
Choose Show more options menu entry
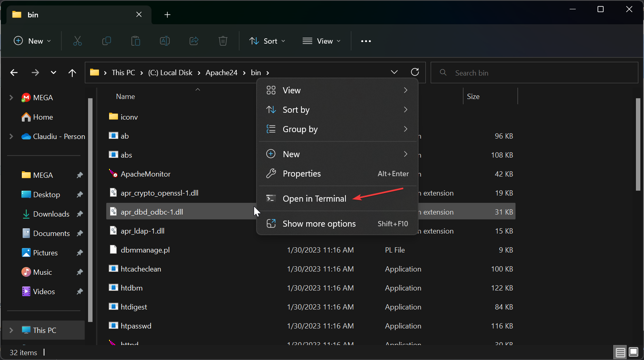pyautogui.click(x=319, y=223)
